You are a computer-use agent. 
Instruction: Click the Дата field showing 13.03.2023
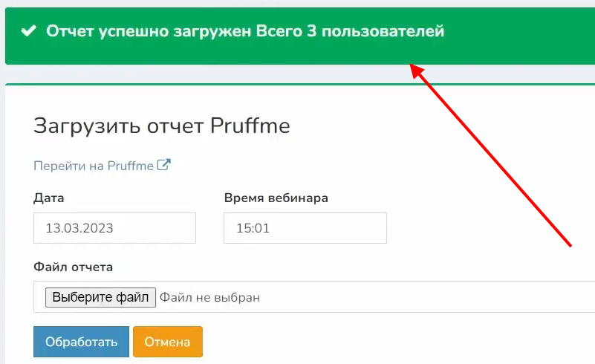coord(114,228)
